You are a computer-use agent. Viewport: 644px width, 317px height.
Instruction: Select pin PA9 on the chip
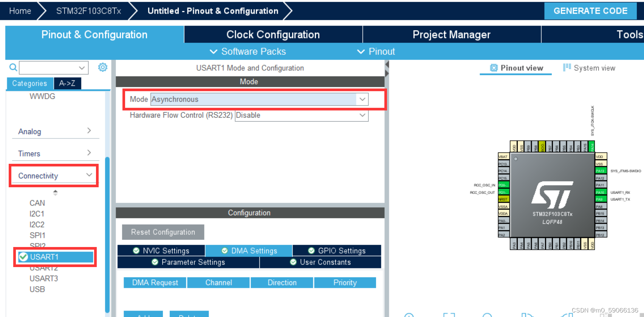(601, 199)
